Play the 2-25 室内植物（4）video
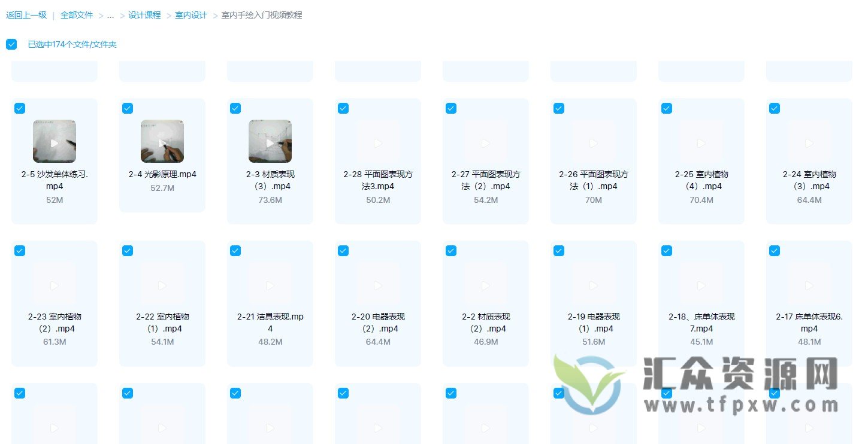Viewport: 868px width, 444px height. coord(701,142)
